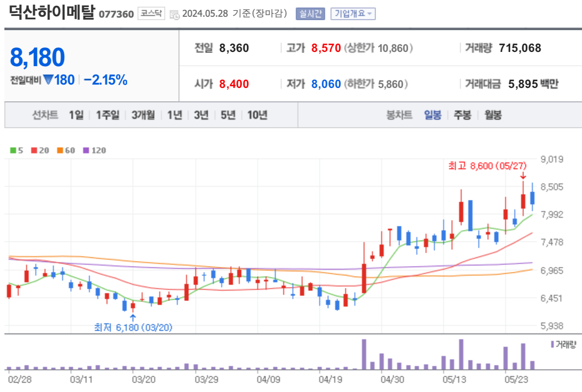Click the 시가 value 8,400
This screenshot has height=392, width=582.
pyautogui.click(x=234, y=84)
